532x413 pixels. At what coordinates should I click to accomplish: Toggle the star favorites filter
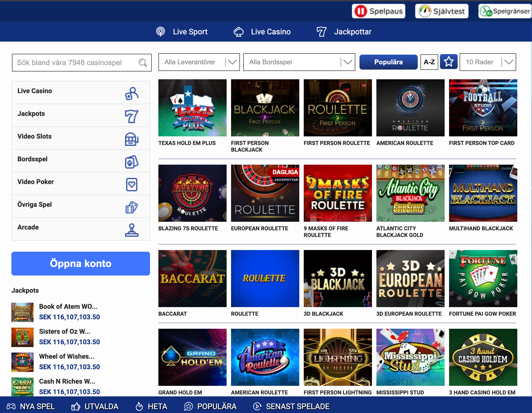449,62
